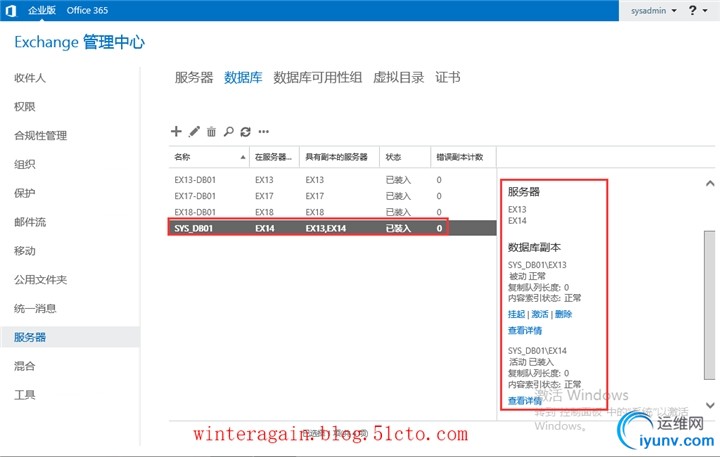Click the 删除 link for database copy
This screenshot has height=457, width=720.
[x=563, y=314]
